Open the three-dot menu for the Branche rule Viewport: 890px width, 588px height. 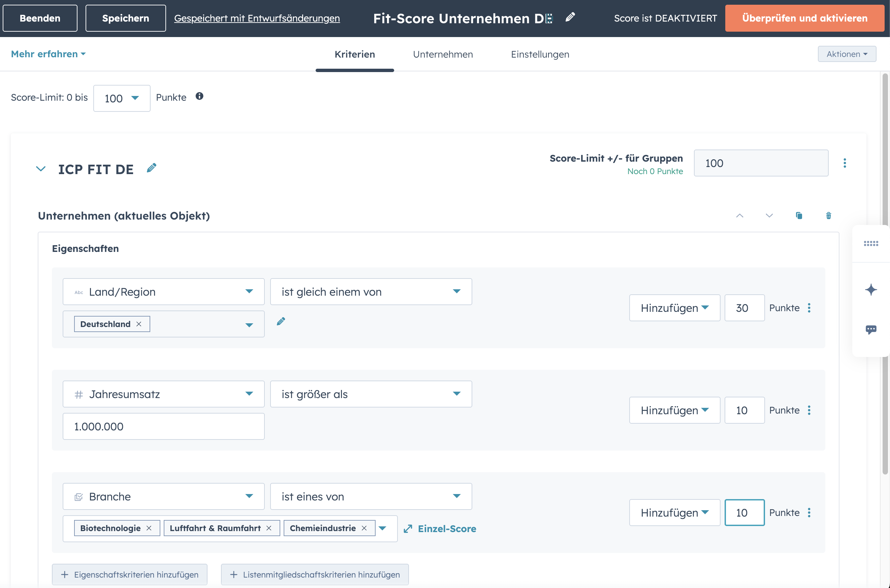pyautogui.click(x=809, y=513)
